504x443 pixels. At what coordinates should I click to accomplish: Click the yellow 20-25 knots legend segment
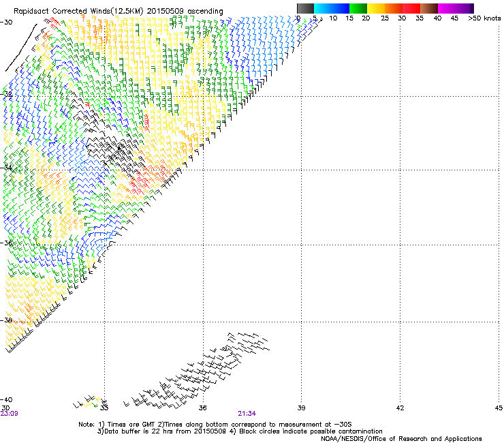pos(376,8)
